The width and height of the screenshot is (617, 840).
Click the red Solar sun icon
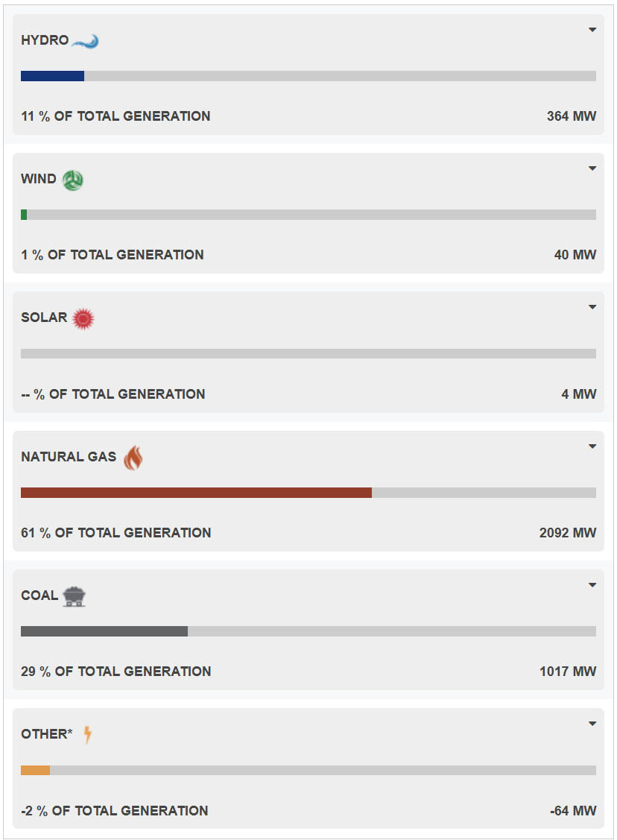click(x=83, y=319)
